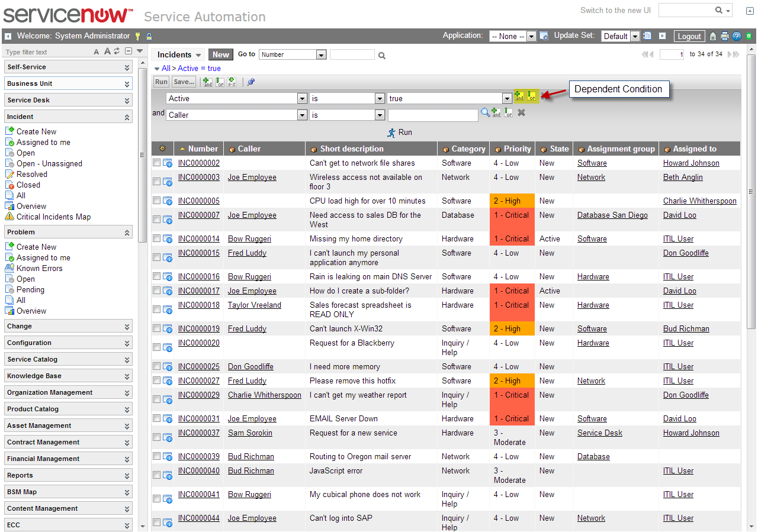
Task: Open the help question mark icon
Action: point(737,36)
